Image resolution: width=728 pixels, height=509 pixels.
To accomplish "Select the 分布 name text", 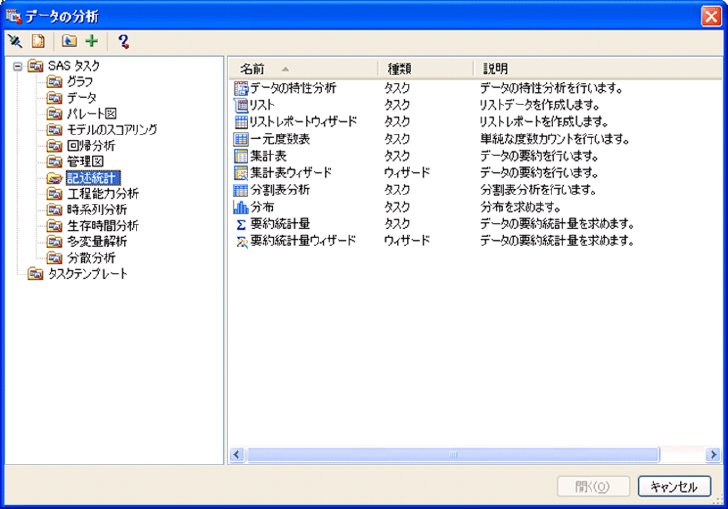I will 262,207.
